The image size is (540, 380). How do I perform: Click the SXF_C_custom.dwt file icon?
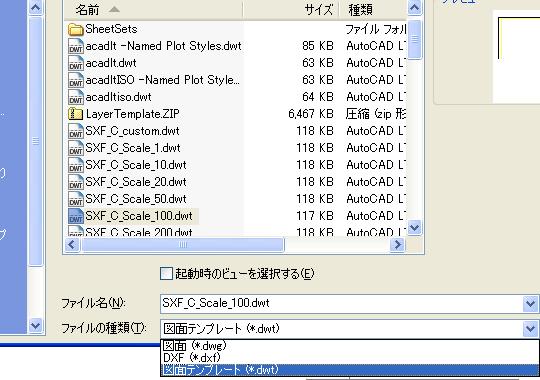[76, 131]
